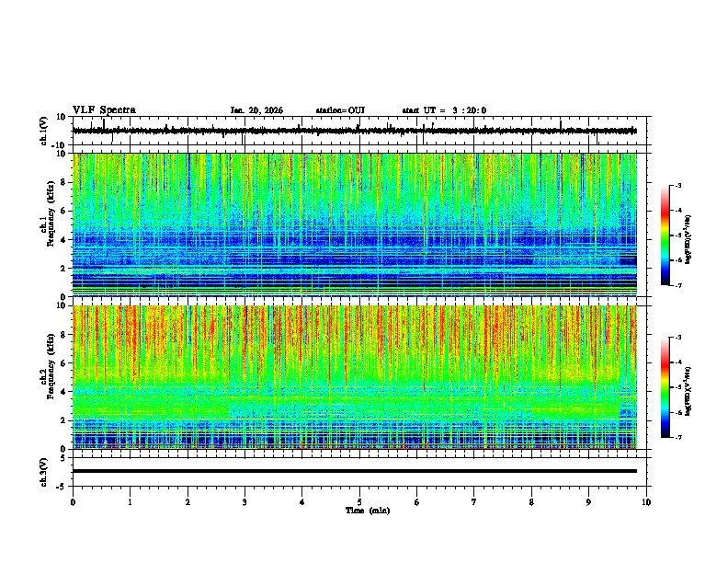Click the "-3" label on ch.1 color scale
This screenshot has height=563, width=728.
click(677, 185)
